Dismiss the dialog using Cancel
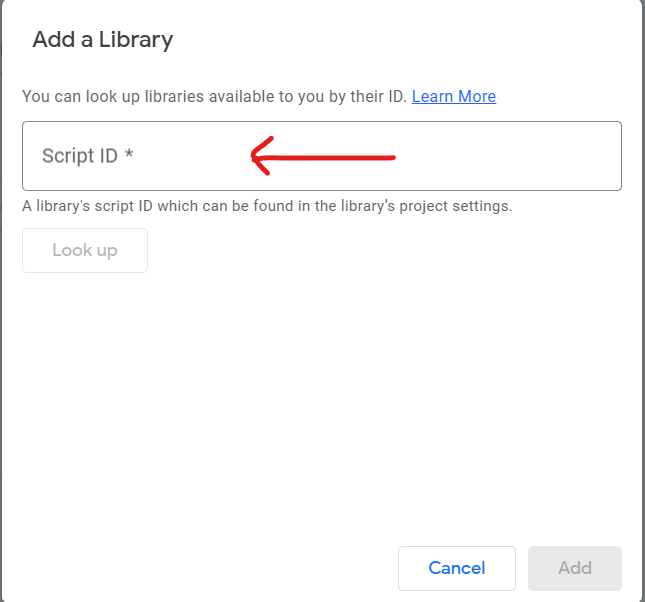 pyautogui.click(x=457, y=568)
